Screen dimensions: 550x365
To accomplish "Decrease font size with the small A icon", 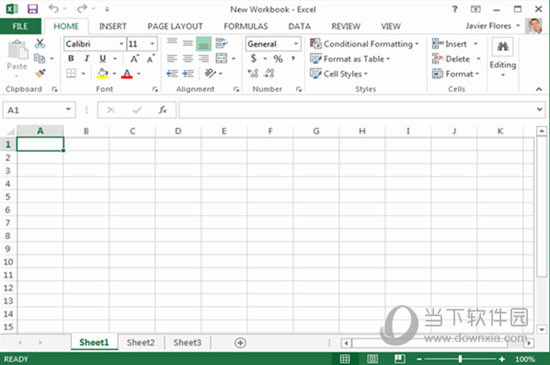I will click(150, 59).
